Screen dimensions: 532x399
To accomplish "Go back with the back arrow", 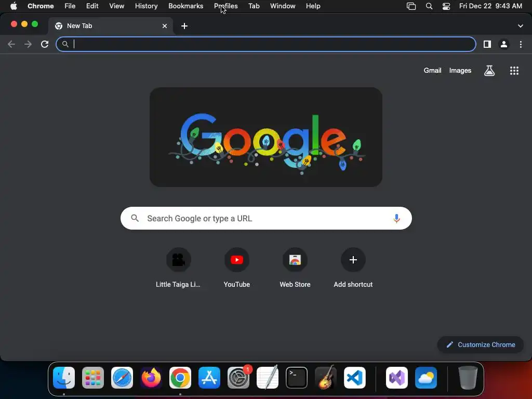I will coord(11,44).
